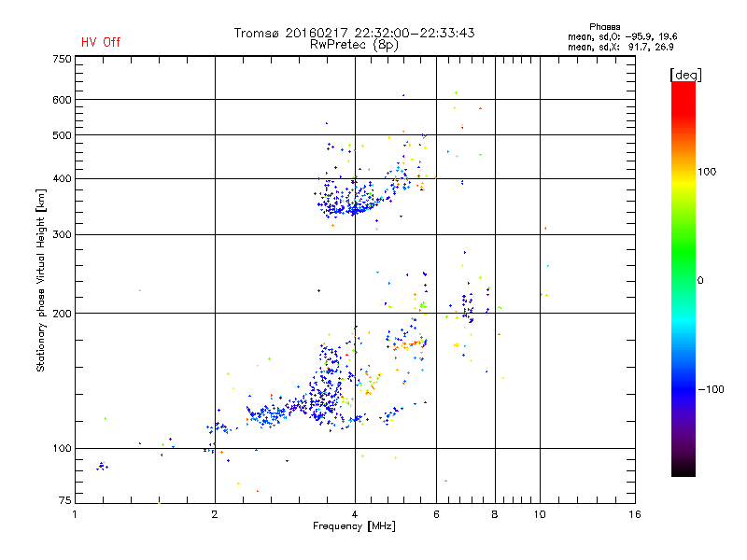Click the colorbar tick label '-100'
The image size is (747, 560).
pos(711,389)
